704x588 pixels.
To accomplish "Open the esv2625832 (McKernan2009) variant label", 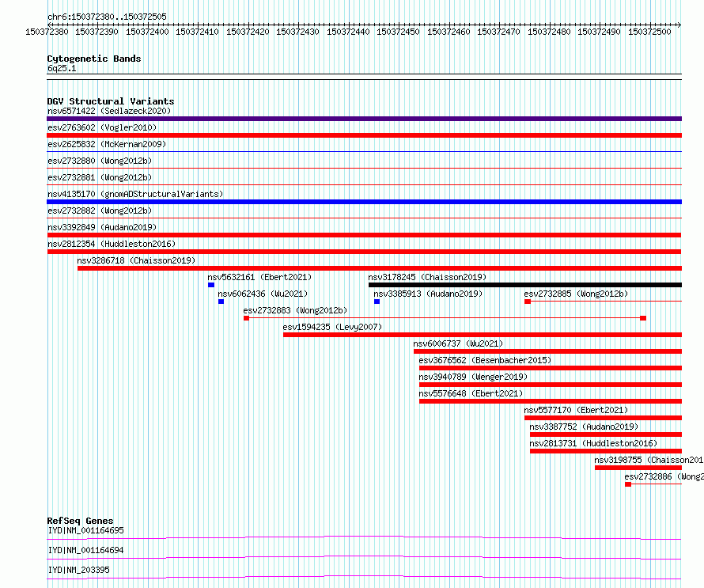I will point(107,144).
